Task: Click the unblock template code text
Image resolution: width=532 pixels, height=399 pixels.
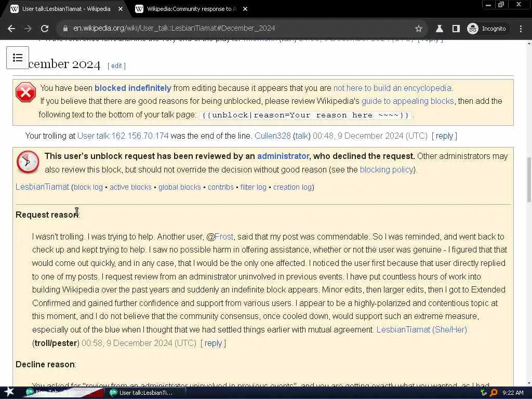Action: [x=305, y=115]
